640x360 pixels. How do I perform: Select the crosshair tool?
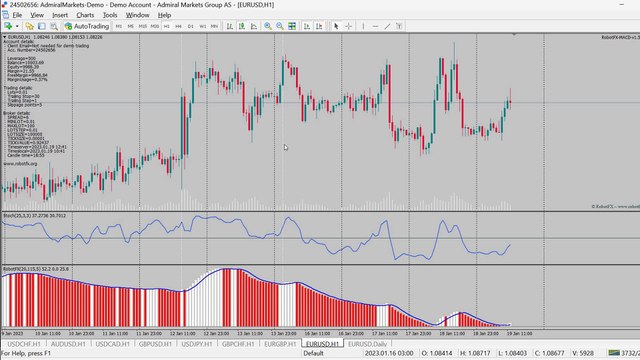[348, 26]
